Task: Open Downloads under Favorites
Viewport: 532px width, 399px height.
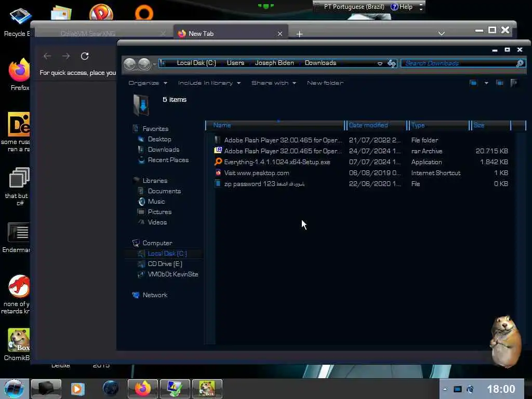Action: coord(164,149)
